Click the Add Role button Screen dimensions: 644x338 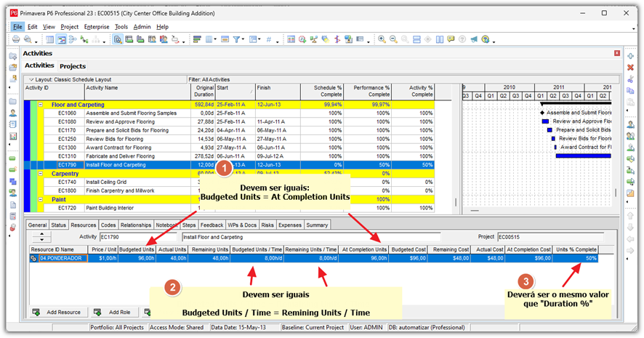point(114,312)
